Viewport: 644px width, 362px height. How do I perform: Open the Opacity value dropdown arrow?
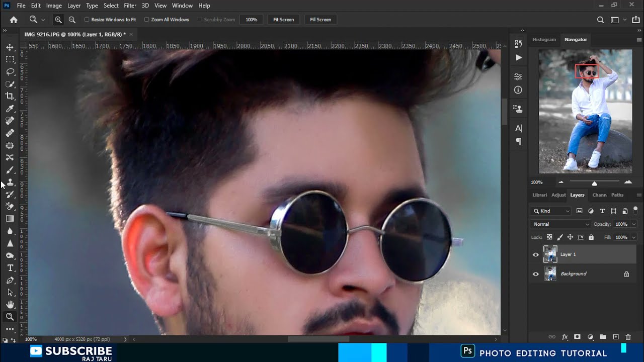coord(633,224)
